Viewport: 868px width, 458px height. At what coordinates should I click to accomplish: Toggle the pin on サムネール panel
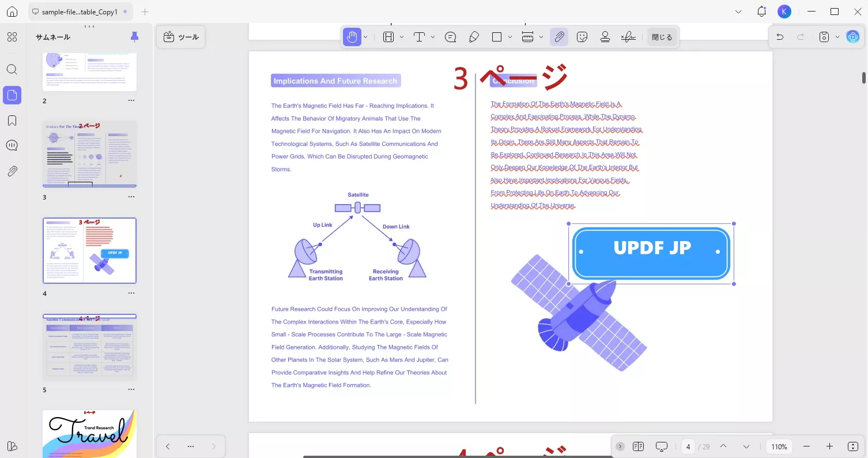[x=134, y=37]
